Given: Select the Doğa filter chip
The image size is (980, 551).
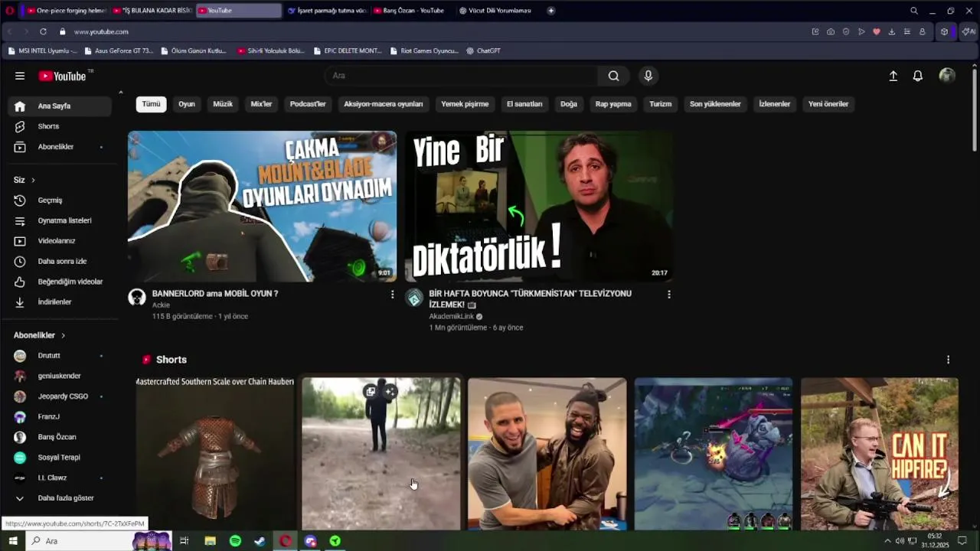Looking at the screenshot, I should point(569,104).
